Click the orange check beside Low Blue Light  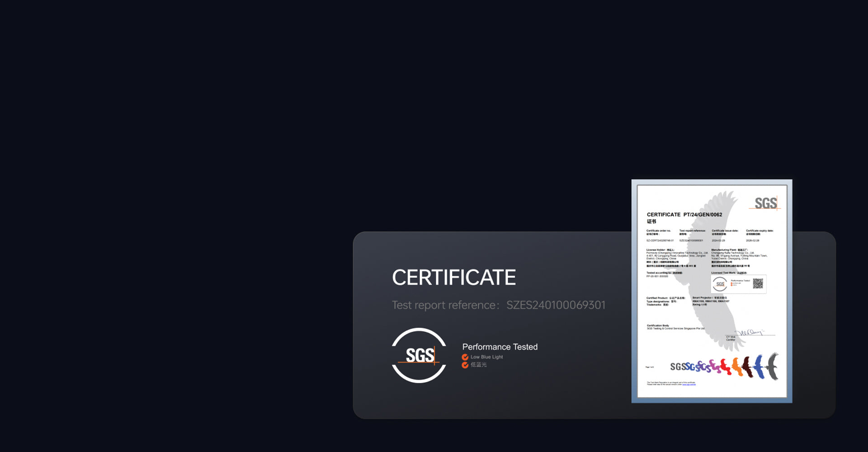tap(465, 357)
